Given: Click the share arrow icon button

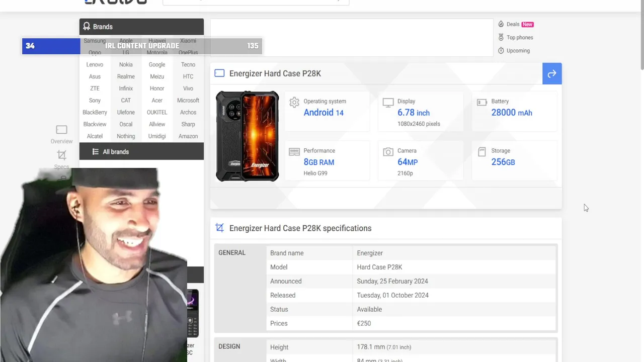Looking at the screenshot, I should pyautogui.click(x=552, y=74).
